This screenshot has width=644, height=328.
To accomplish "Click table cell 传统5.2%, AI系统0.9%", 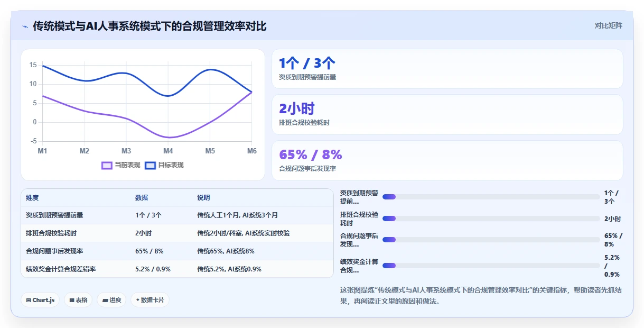I will tap(229, 269).
